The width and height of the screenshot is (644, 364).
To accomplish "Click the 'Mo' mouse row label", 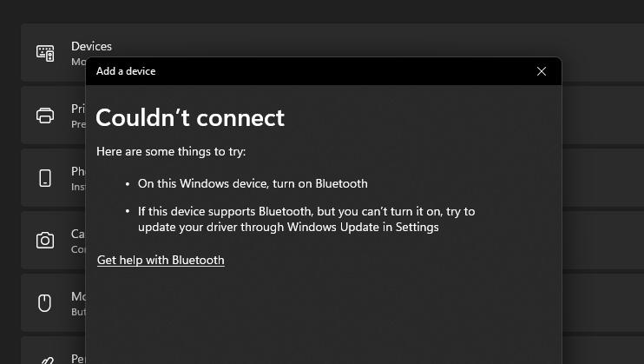I will click(77, 296).
